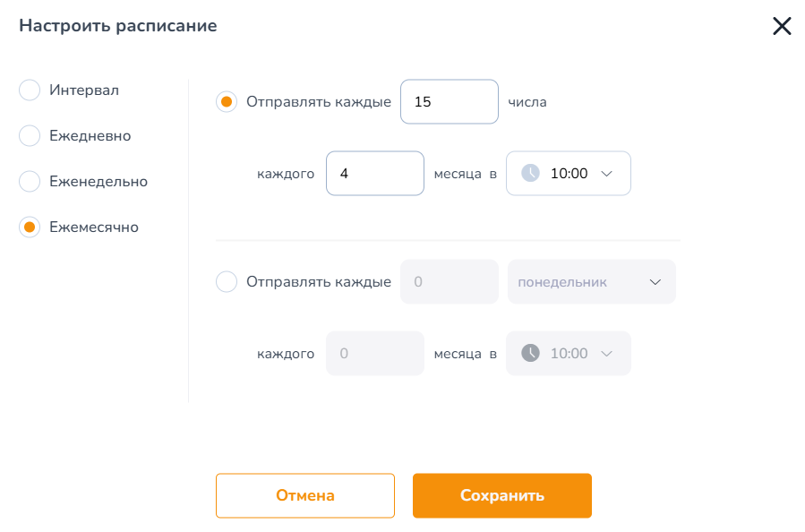Viewport: 805px width, 532px height.
Task: Click chevron arrow of понедельник selector
Action: [x=655, y=282]
